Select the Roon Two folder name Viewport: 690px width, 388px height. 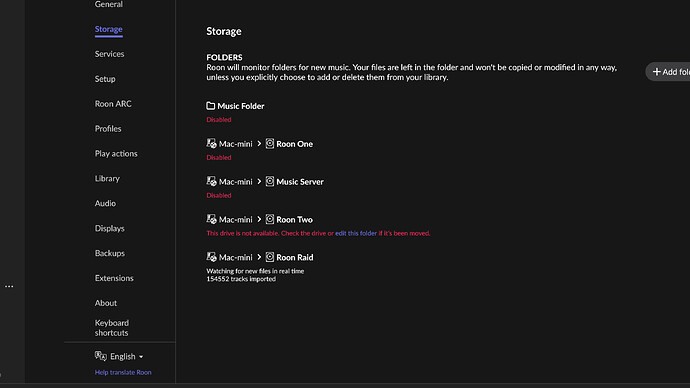(294, 220)
